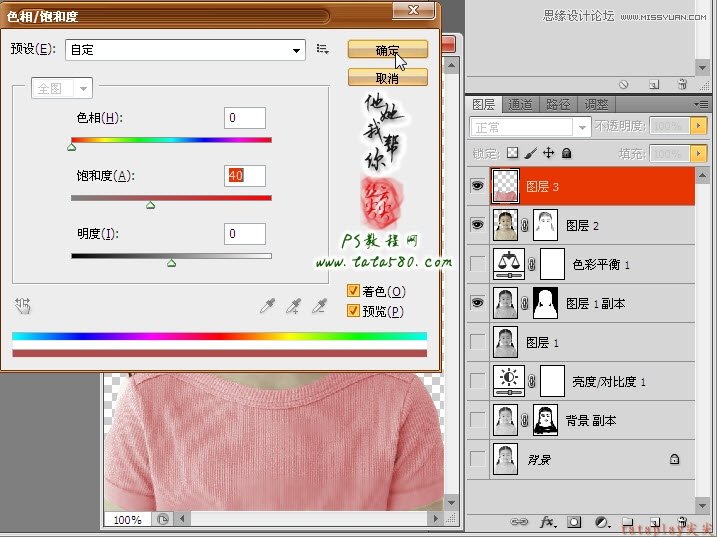Hide 图层 1 副本 via eye icon

point(477,303)
